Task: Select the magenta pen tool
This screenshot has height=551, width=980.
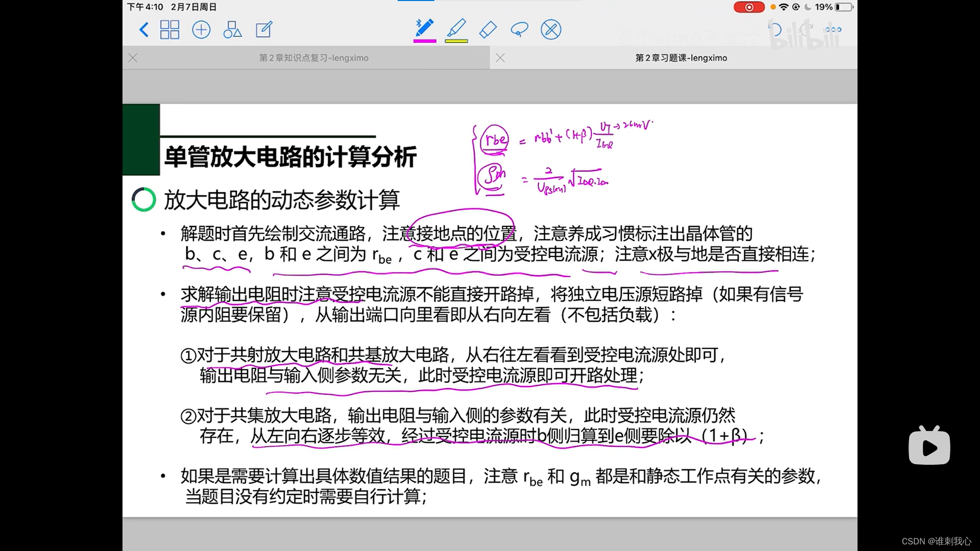Action: pos(425,28)
